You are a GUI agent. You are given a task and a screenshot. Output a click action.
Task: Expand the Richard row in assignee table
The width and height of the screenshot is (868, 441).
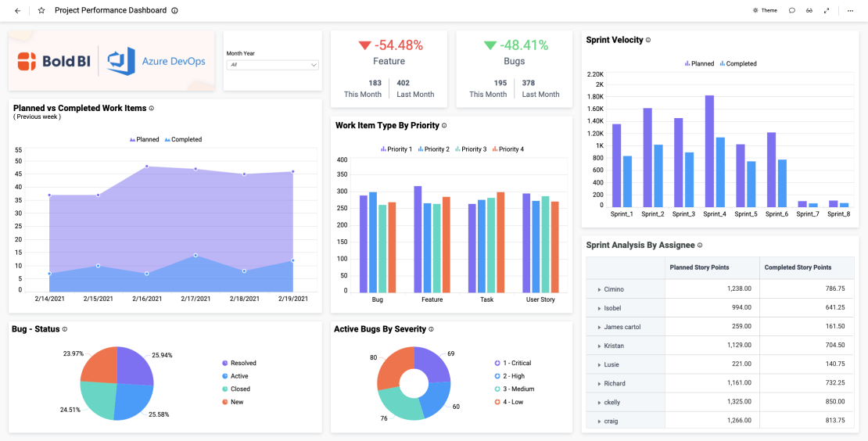pyautogui.click(x=599, y=384)
